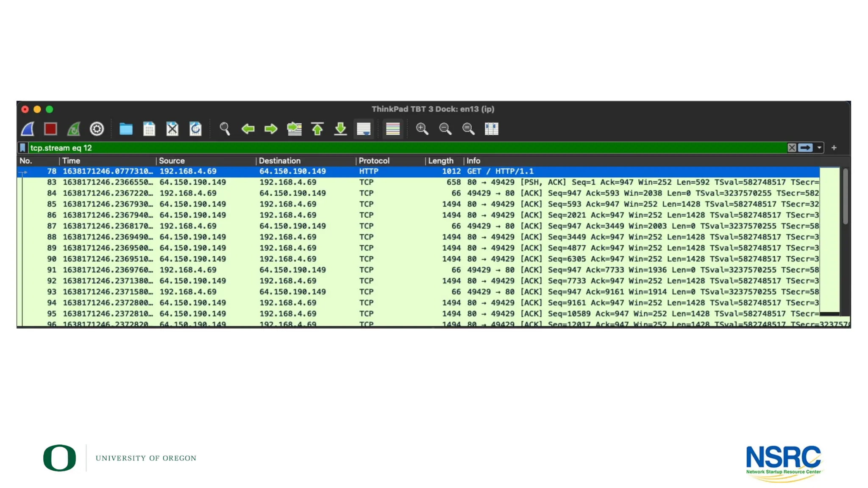Toggle auto-scroll during live capture
This screenshot has width=868, height=488.
pos(364,129)
